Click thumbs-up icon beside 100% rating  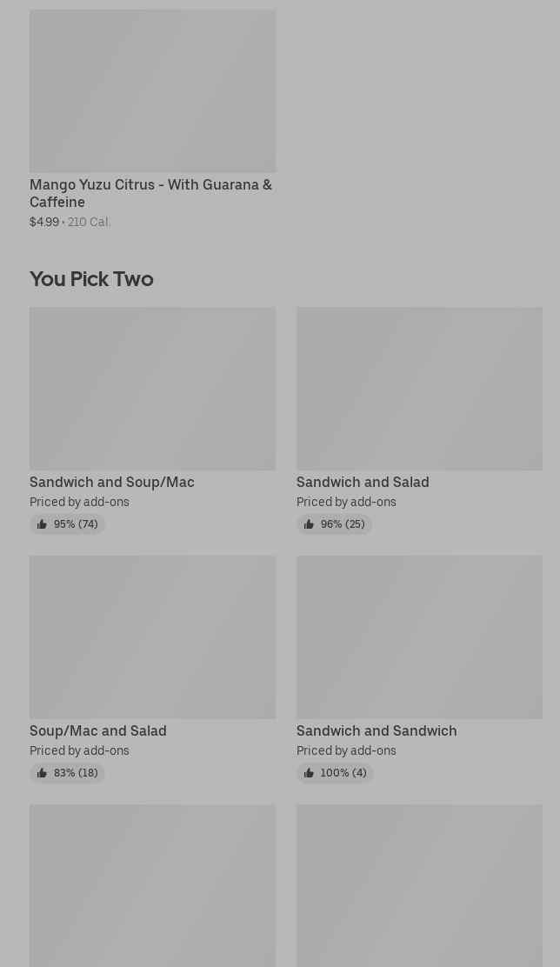[x=309, y=773]
